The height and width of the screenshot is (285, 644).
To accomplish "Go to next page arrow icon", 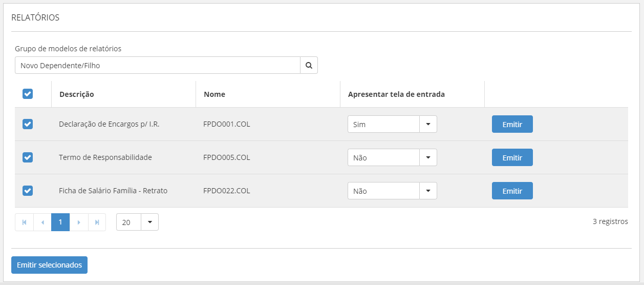I will [79, 222].
